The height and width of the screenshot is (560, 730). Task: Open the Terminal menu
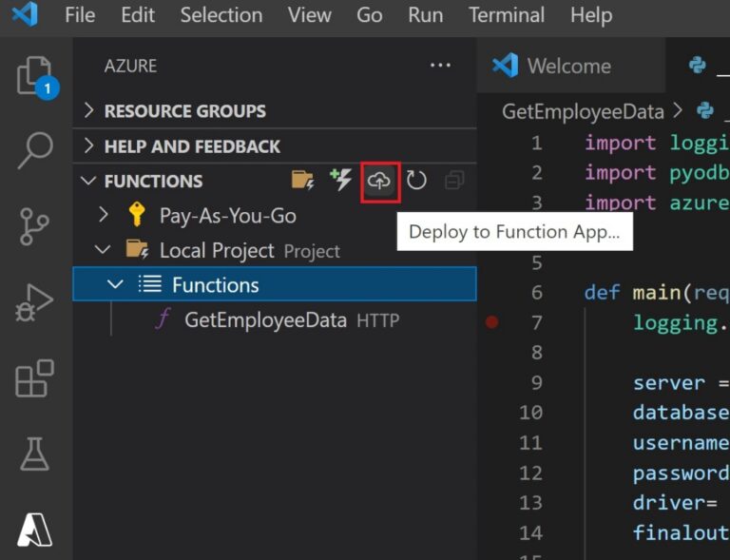point(507,15)
